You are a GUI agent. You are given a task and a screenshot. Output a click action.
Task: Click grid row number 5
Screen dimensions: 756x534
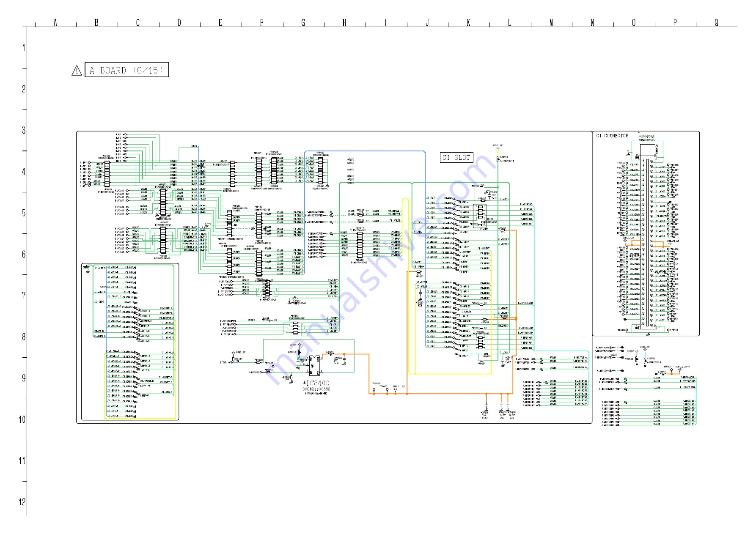pos(24,213)
